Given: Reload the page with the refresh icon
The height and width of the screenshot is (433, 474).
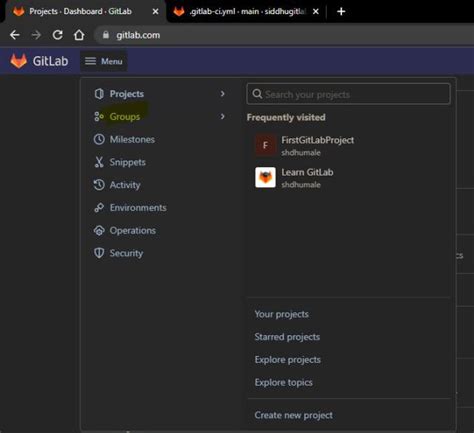Looking at the screenshot, I should tap(57, 35).
